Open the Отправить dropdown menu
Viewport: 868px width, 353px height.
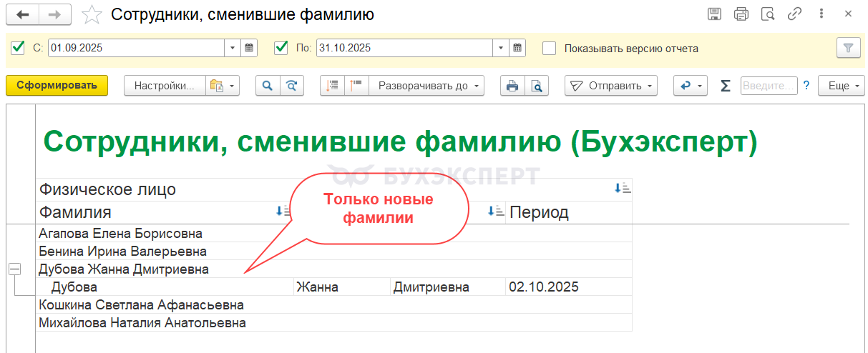coord(610,86)
